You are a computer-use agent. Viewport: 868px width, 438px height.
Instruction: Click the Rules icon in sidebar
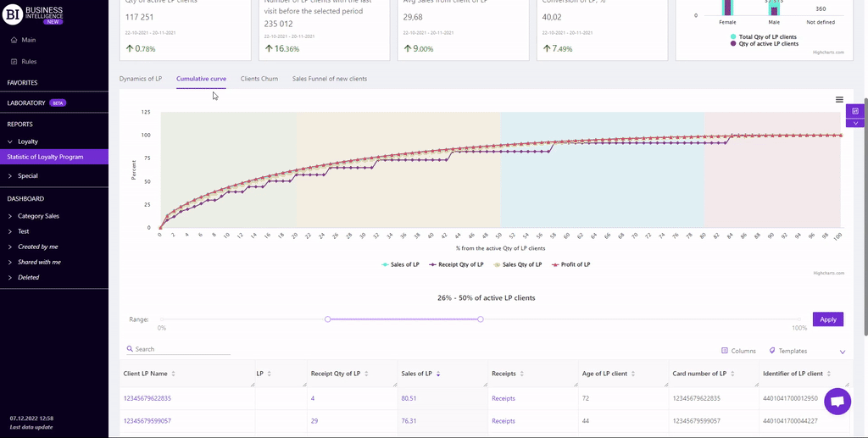tap(14, 62)
